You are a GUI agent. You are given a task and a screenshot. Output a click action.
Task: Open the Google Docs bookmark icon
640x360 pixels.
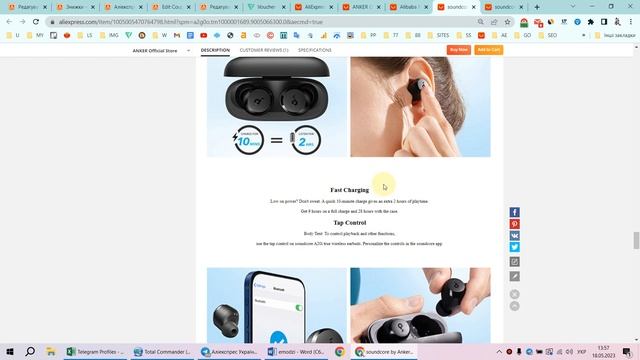click(x=190, y=36)
